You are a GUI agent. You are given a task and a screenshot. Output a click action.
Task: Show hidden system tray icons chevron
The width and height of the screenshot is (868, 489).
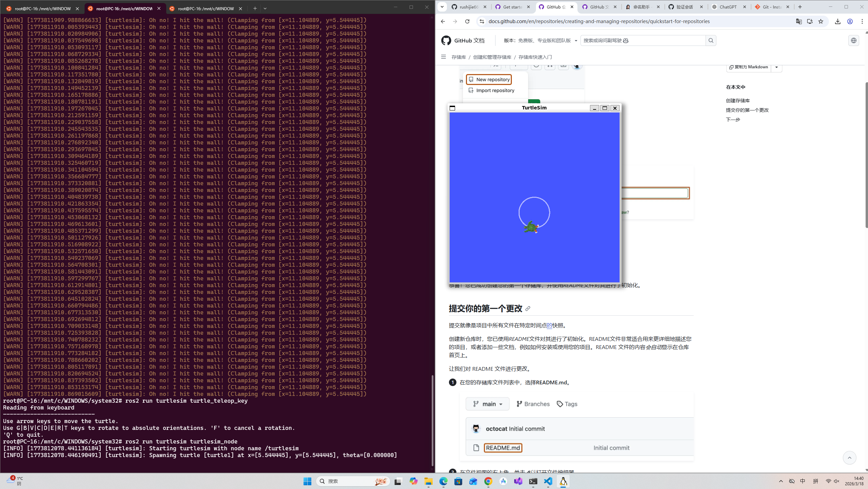[x=781, y=481]
